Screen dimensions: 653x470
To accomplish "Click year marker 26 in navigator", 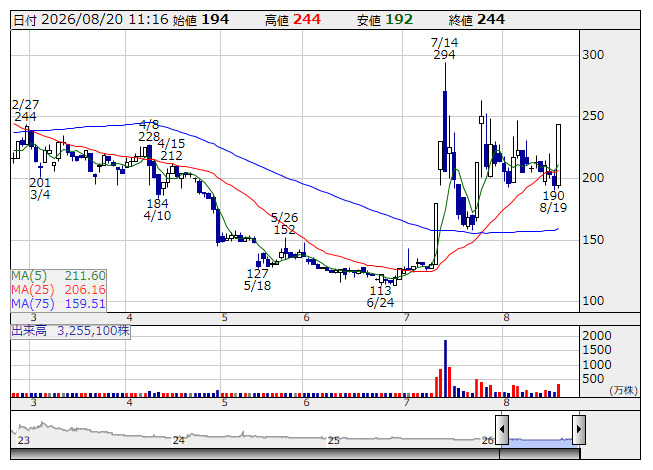I will click(487, 440).
